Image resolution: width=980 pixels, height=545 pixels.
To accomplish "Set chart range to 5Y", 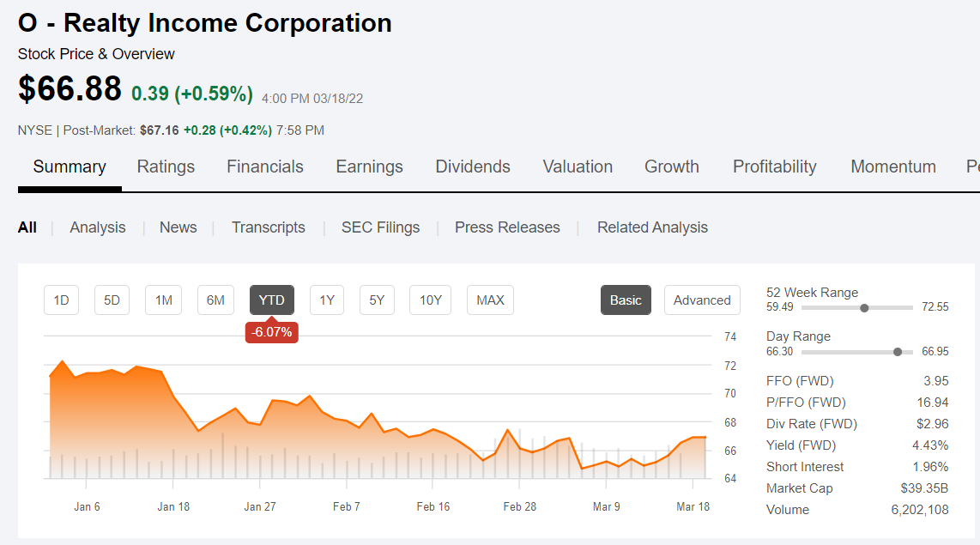I will point(377,300).
